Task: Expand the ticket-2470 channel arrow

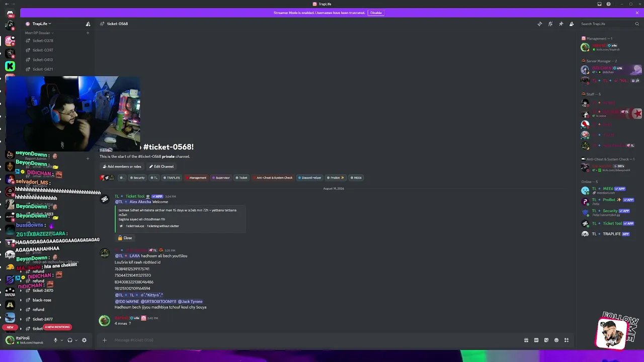Action: tap(21, 291)
